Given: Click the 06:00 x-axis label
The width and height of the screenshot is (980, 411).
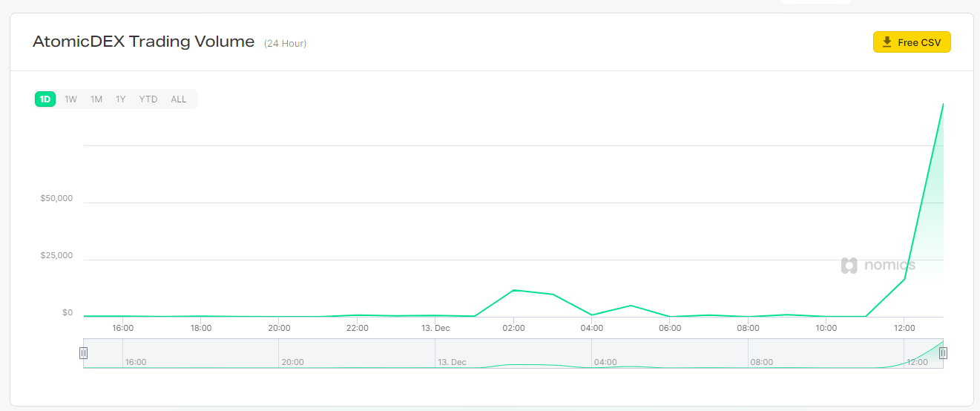Looking at the screenshot, I should coord(670,328).
